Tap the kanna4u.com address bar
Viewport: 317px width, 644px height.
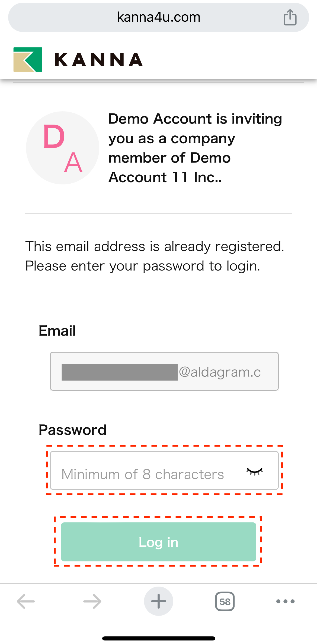pos(159,17)
